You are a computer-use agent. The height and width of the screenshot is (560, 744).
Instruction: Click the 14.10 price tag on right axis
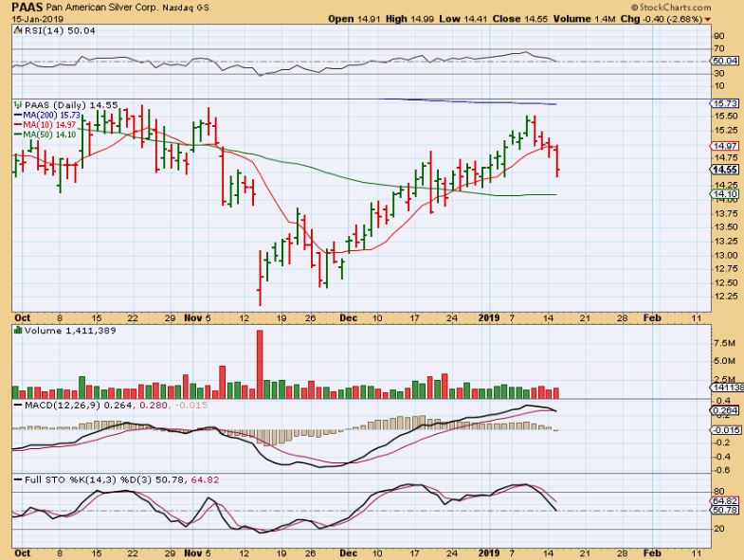point(724,193)
